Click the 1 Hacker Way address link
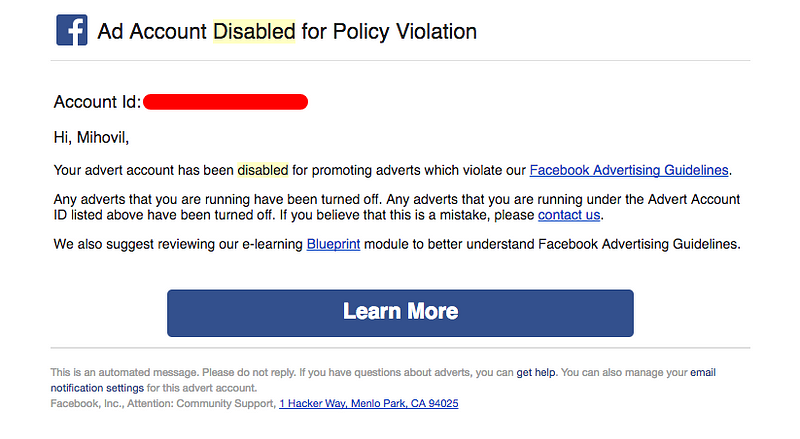Screen dimensions: 800x439 click(368, 403)
